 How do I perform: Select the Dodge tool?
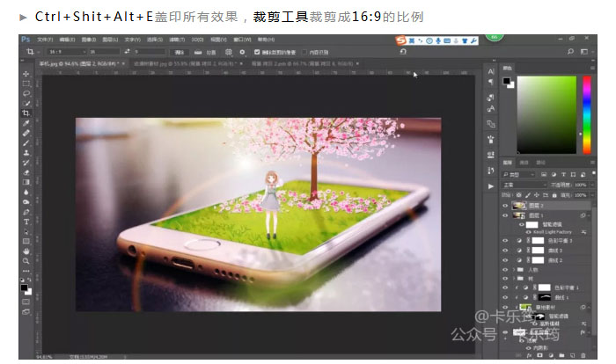pyautogui.click(x=26, y=202)
